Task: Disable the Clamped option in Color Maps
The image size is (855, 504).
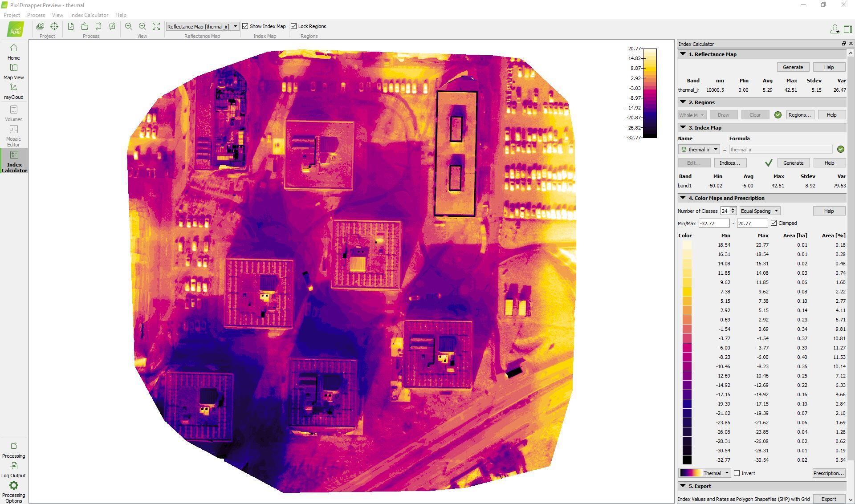Action: [774, 223]
